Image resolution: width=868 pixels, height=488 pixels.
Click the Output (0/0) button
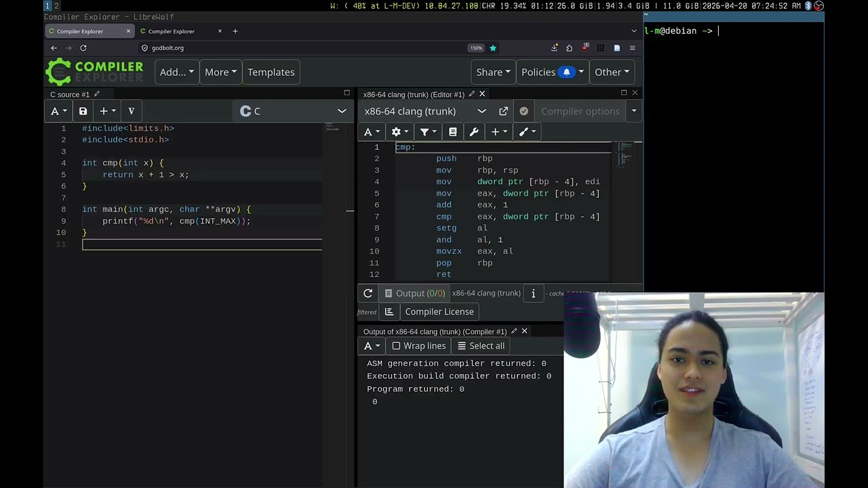(414, 293)
